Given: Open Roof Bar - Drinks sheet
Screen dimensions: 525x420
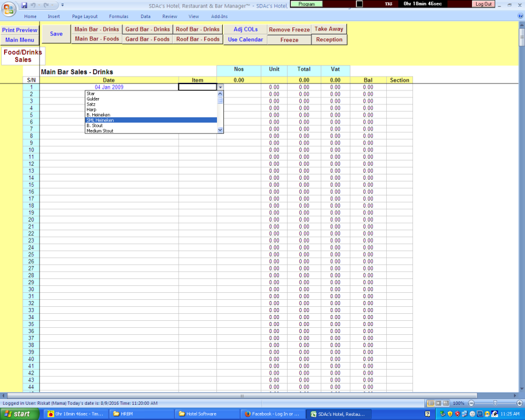Looking at the screenshot, I should 198,29.
